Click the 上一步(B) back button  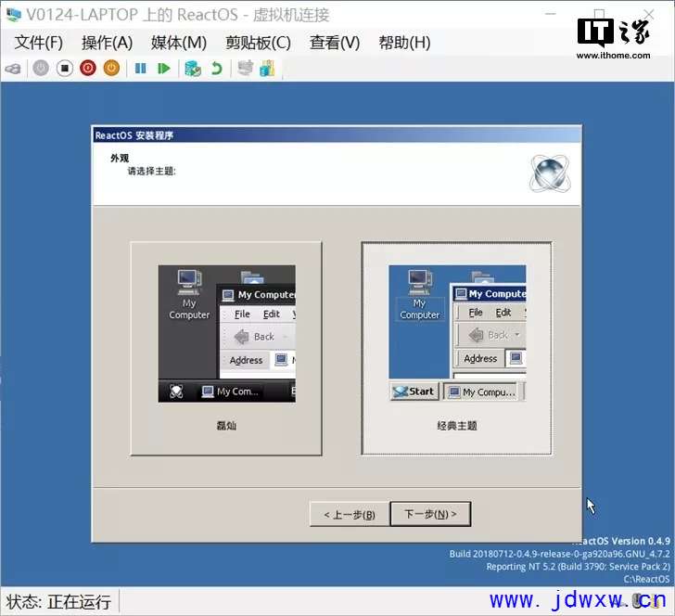[x=350, y=514]
